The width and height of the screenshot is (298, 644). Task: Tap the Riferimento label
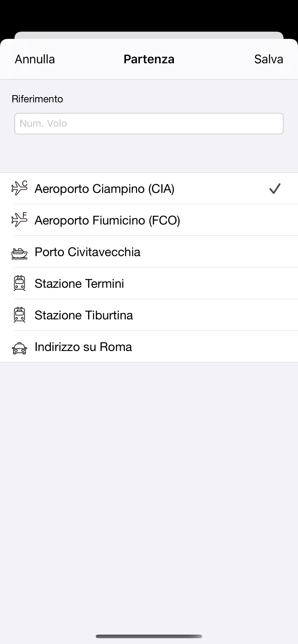click(x=37, y=99)
